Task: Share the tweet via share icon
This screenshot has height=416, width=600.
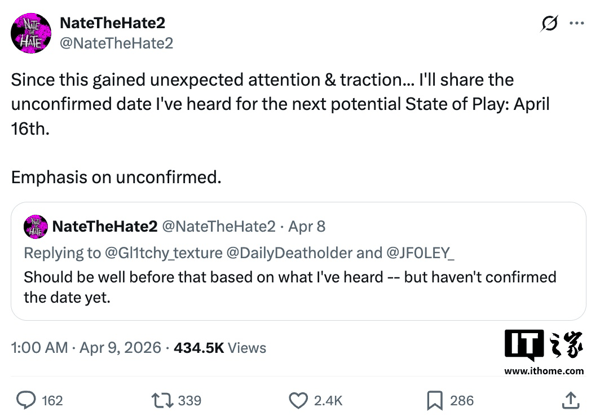Action: pyautogui.click(x=571, y=400)
